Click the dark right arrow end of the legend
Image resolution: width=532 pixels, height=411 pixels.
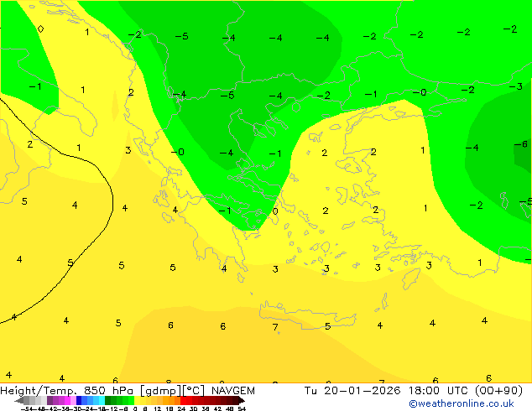click(242, 400)
